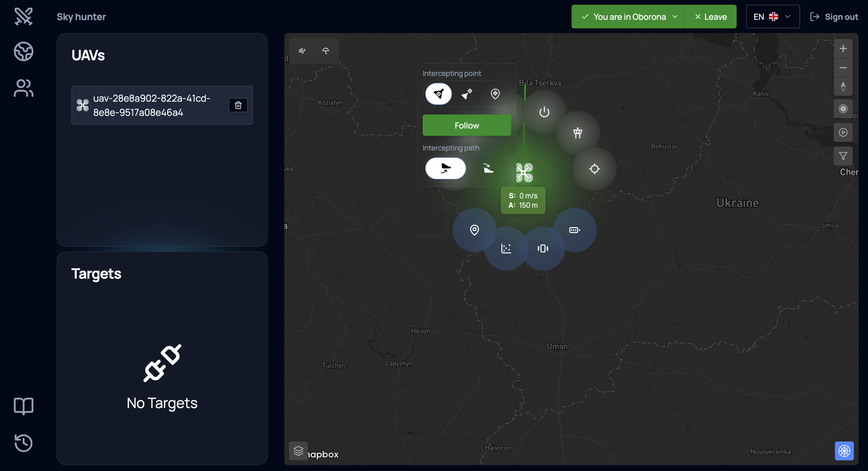Select the pin-target Intercepting point option

click(495, 94)
